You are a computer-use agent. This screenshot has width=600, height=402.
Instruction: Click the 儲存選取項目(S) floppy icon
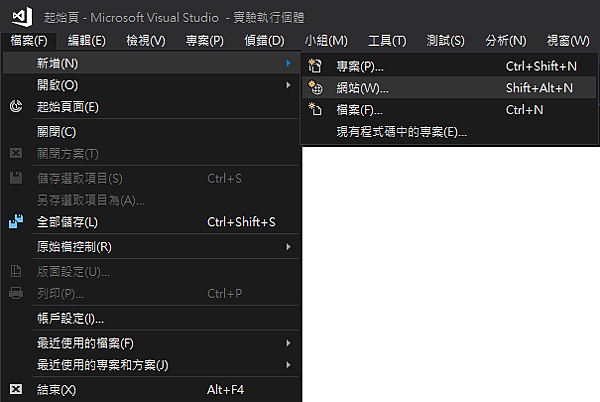tap(16, 178)
